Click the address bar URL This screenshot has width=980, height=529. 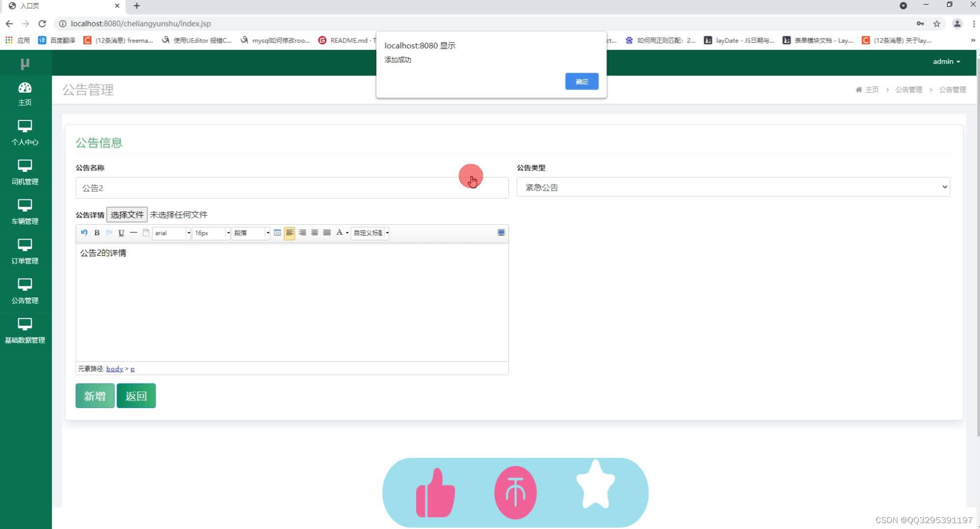(x=141, y=24)
